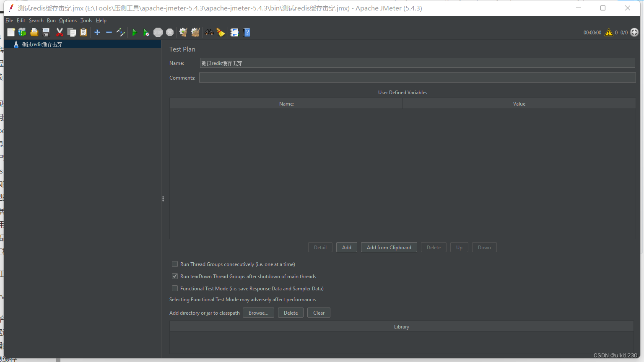This screenshot has width=644, height=362.
Task: Open the Search menu
Action: click(x=36, y=21)
